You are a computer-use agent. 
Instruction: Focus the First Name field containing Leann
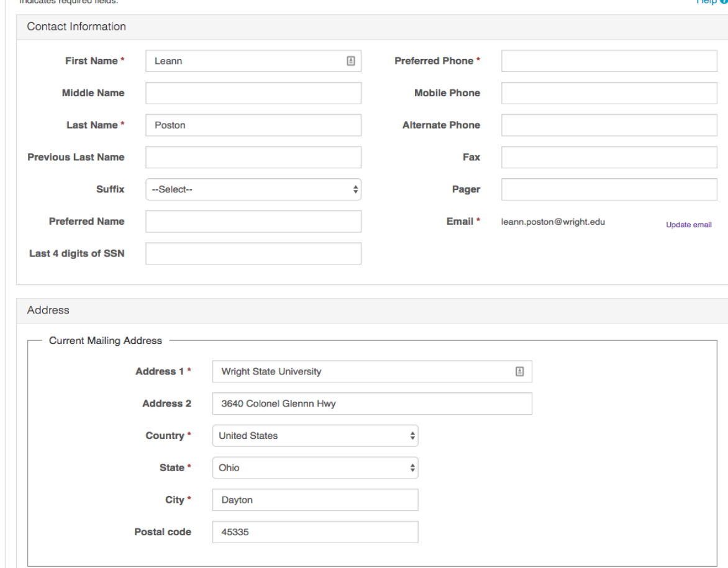click(253, 61)
